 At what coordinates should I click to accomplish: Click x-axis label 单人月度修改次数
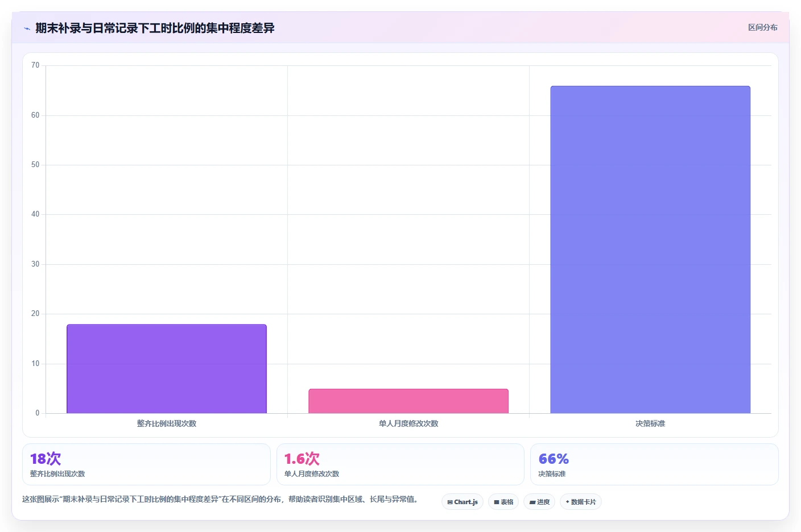(x=408, y=423)
